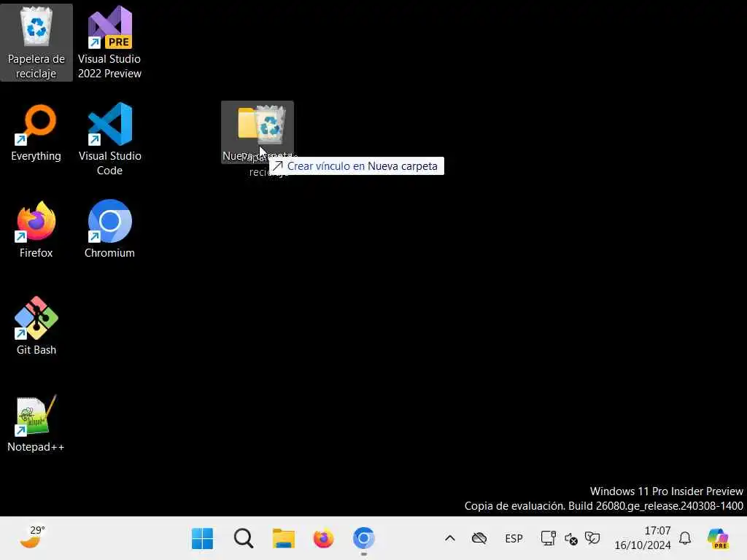The width and height of the screenshot is (747, 560).
Task: Open the network status tray icon
Action: (x=549, y=539)
